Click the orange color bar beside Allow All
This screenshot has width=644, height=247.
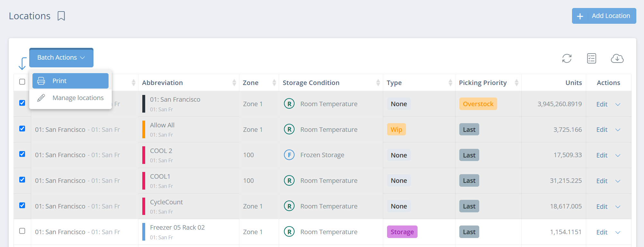pyautogui.click(x=144, y=129)
